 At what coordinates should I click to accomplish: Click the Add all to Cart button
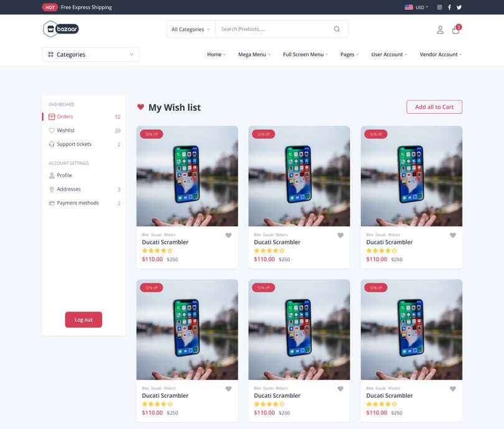click(x=434, y=107)
